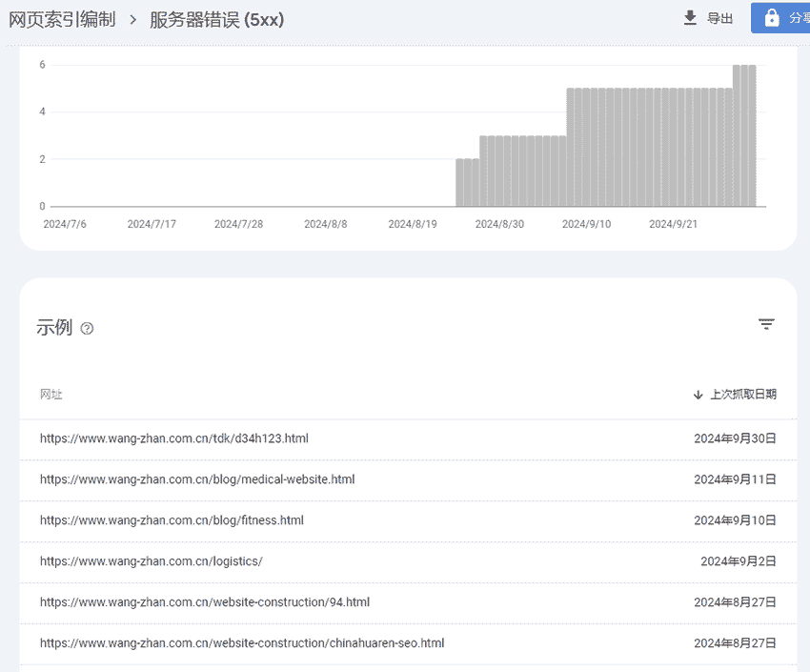Open the blog/fitness.html URL row
Screen dimensions: 810x672
click(x=172, y=520)
